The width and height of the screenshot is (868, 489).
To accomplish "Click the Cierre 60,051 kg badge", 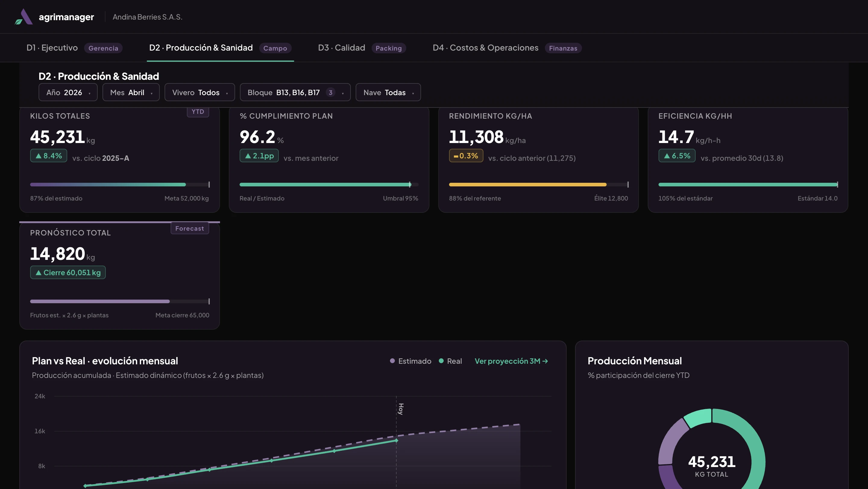I will tap(68, 272).
